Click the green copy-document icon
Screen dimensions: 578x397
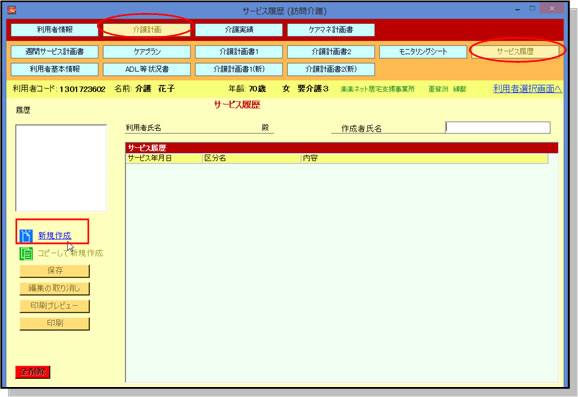(x=26, y=254)
